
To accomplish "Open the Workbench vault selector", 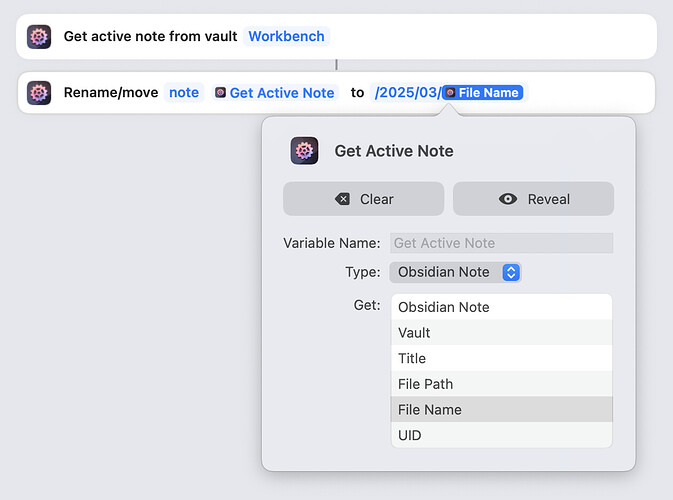I will click(286, 37).
